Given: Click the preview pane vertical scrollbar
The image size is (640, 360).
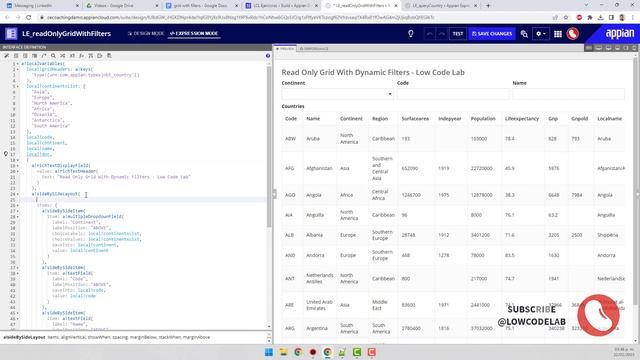Looking at the screenshot, I should pos(635,180).
